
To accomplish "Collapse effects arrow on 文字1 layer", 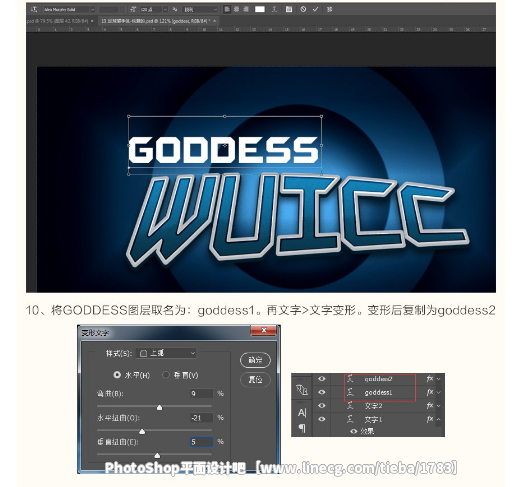I will [x=439, y=419].
